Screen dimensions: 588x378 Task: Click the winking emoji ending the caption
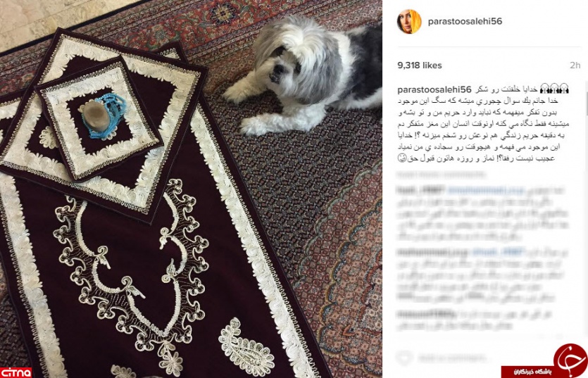tap(402, 158)
